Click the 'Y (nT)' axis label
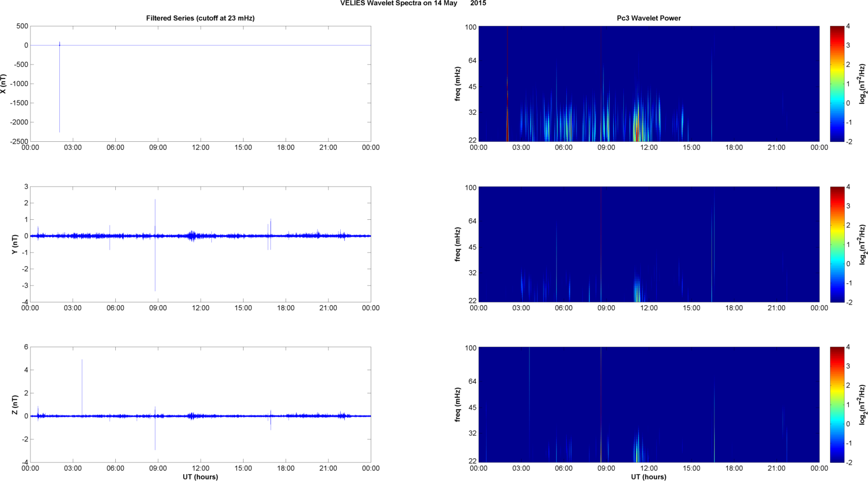 pos(15,244)
